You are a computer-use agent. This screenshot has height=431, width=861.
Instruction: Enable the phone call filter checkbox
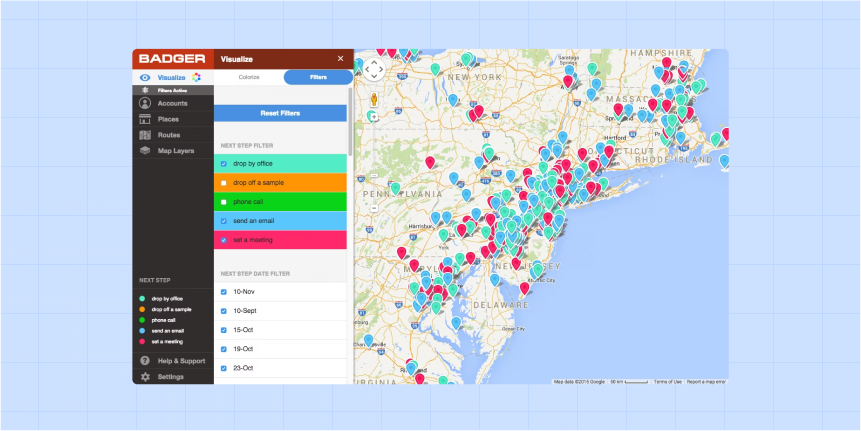(x=223, y=202)
